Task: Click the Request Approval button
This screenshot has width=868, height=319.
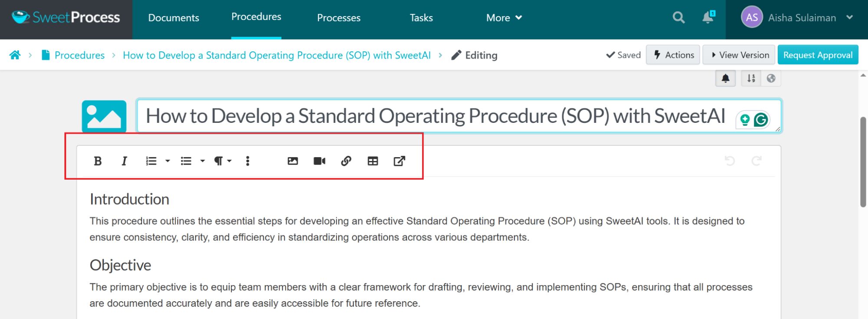Action: coord(818,55)
